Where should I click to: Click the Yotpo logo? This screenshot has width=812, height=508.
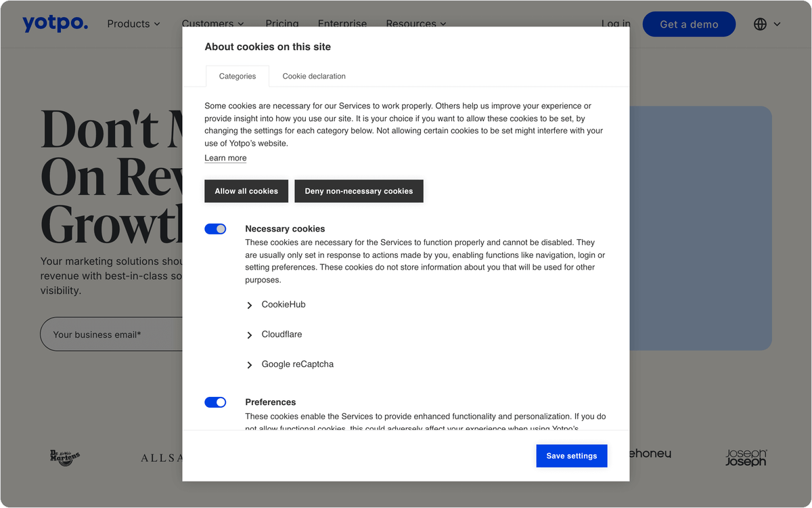[55, 24]
